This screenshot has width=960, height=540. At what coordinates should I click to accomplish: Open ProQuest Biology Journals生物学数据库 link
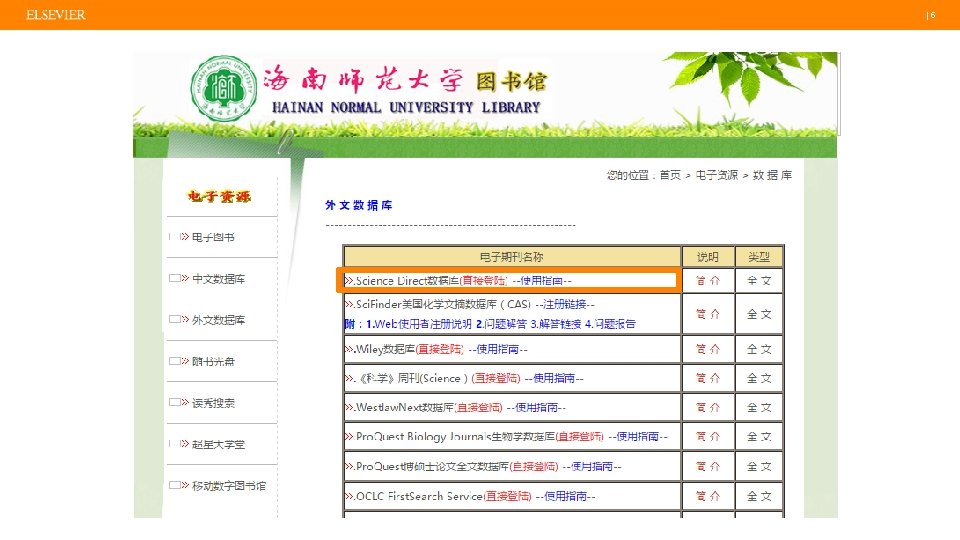(x=455, y=436)
